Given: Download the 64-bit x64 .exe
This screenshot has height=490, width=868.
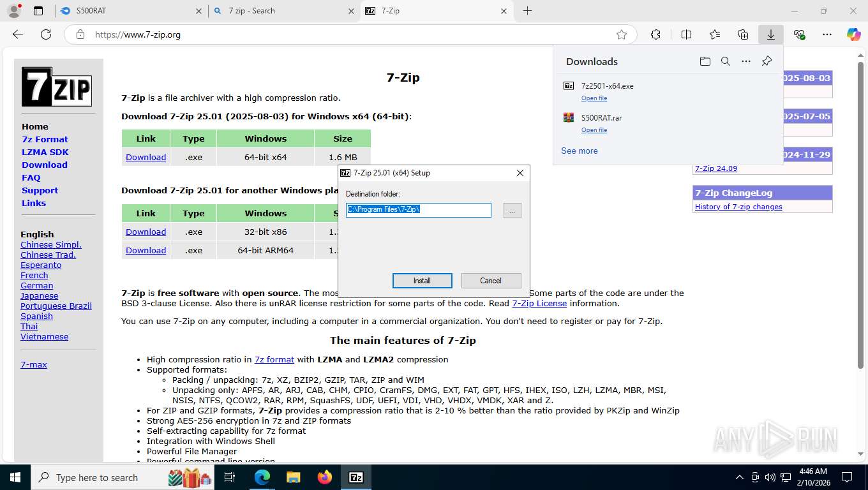Looking at the screenshot, I should [146, 157].
